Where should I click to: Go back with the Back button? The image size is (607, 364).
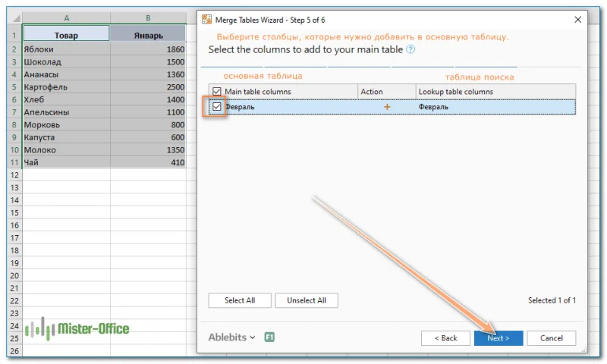(x=445, y=337)
